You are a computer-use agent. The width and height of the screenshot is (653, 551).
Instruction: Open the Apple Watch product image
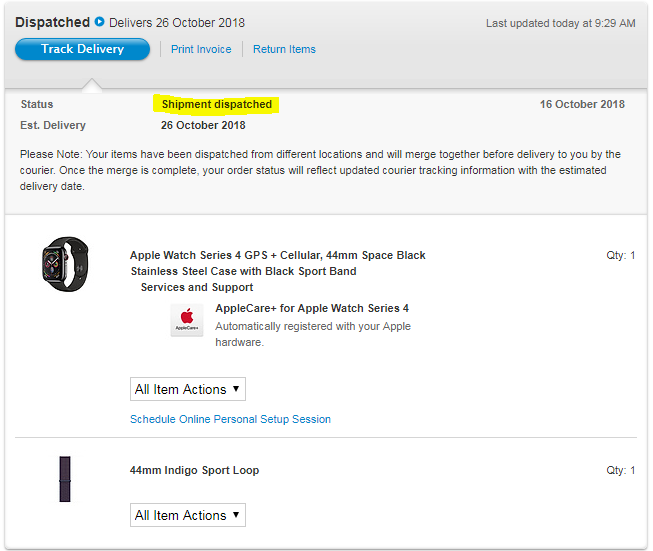coord(65,264)
